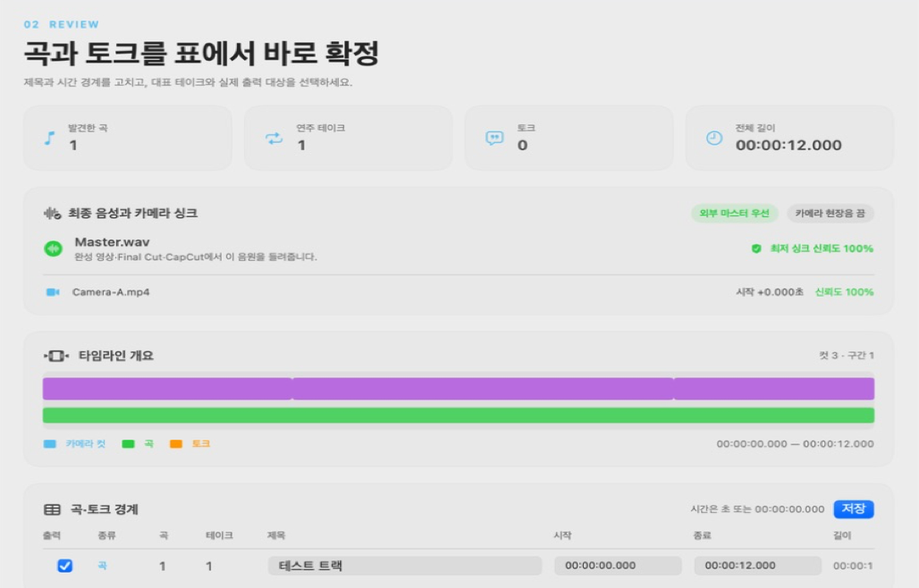Click the 02 REVIEW step label
The image size is (919, 588).
62,25
